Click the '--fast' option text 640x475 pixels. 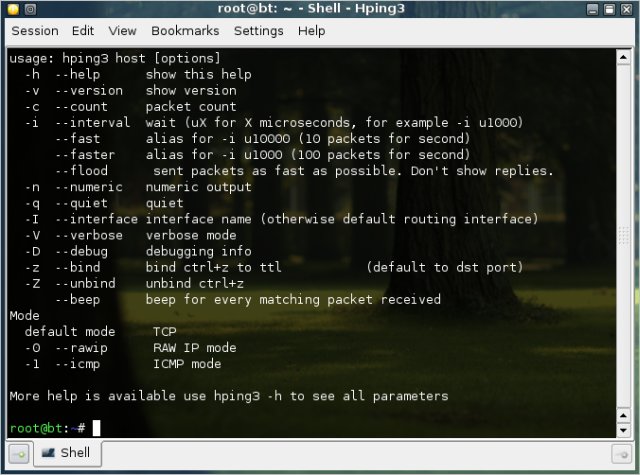pos(78,139)
